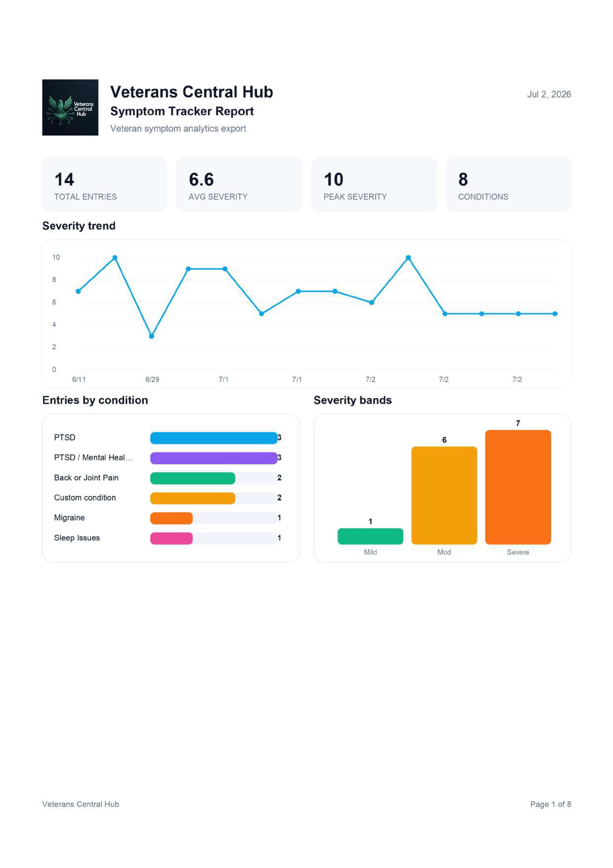Screen dimensions: 613x868
Task: Click the "Back or Joint Pain" label
Action: pyautogui.click(x=86, y=477)
